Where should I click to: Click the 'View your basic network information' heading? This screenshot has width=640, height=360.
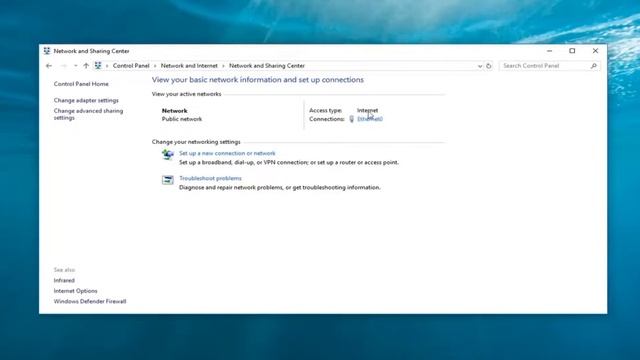258,80
